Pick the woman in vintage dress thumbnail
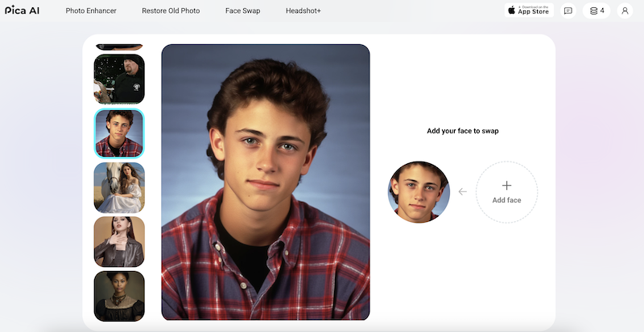644x332 pixels. click(119, 296)
